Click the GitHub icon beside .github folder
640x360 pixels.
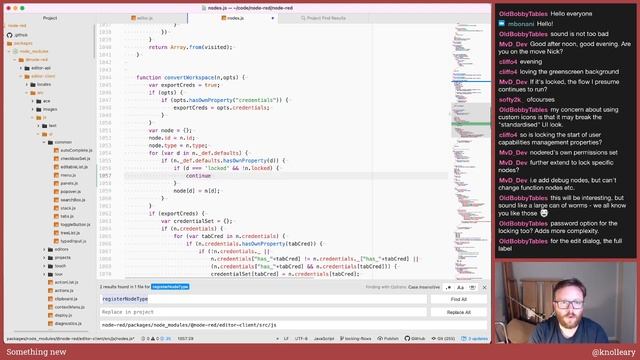click(9, 35)
